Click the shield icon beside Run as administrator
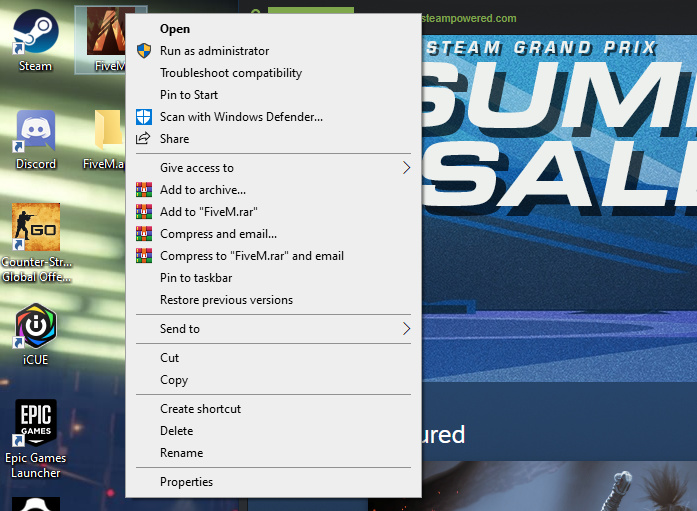Viewport: 697px width, 511px height. coord(144,51)
